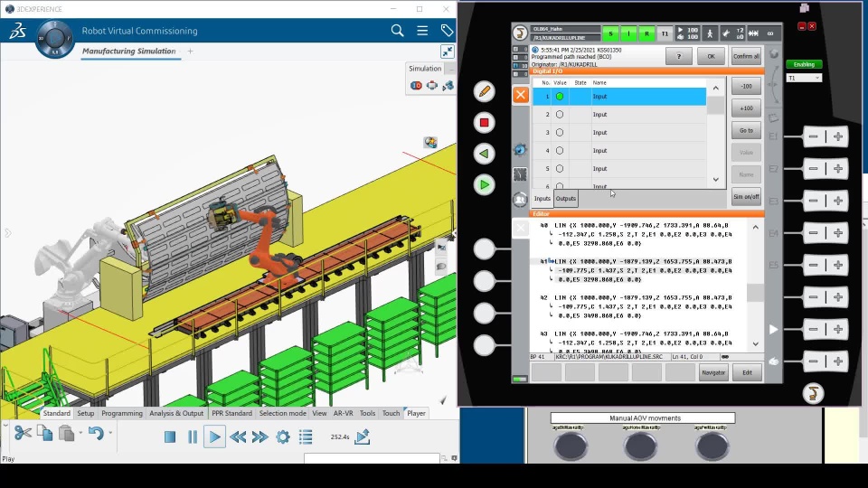This screenshot has width=868, height=488.
Task: Open the Analysis & Output tab
Action: click(x=176, y=413)
